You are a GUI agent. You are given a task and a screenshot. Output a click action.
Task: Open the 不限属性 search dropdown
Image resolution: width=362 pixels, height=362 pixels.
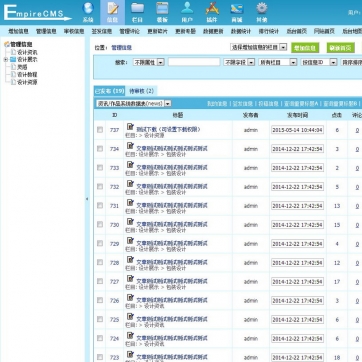(149, 62)
